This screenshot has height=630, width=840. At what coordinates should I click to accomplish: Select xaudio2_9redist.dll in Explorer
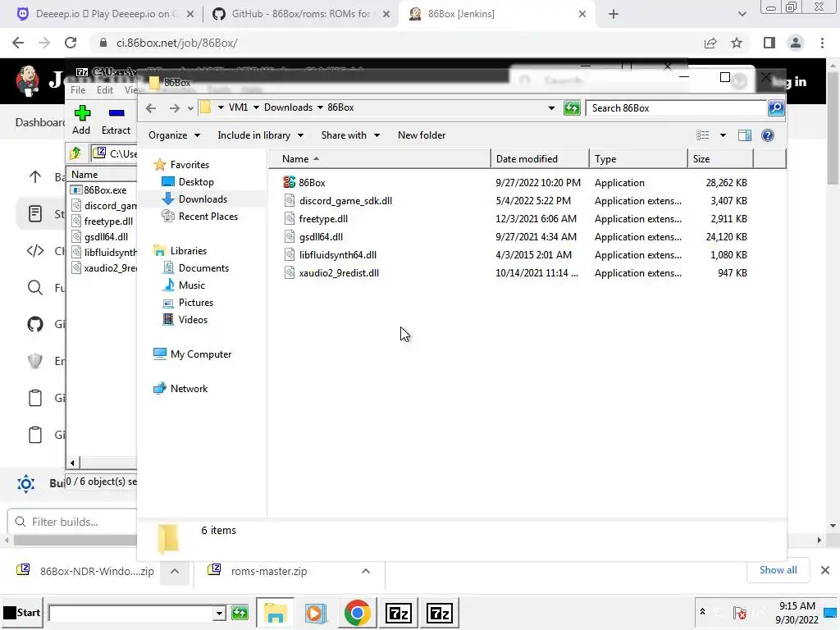(x=339, y=273)
